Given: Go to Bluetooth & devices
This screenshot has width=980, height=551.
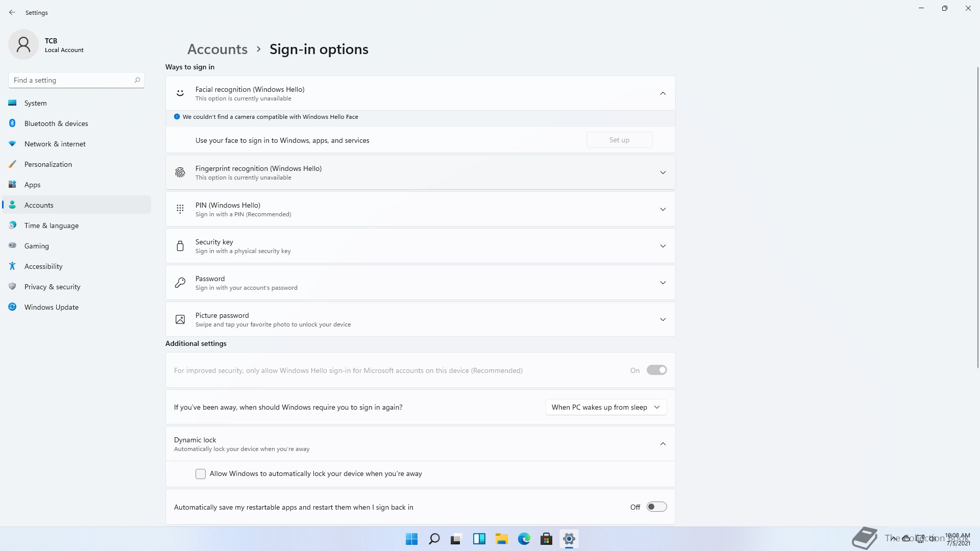Looking at the screenshot, I should pos(77,123).
